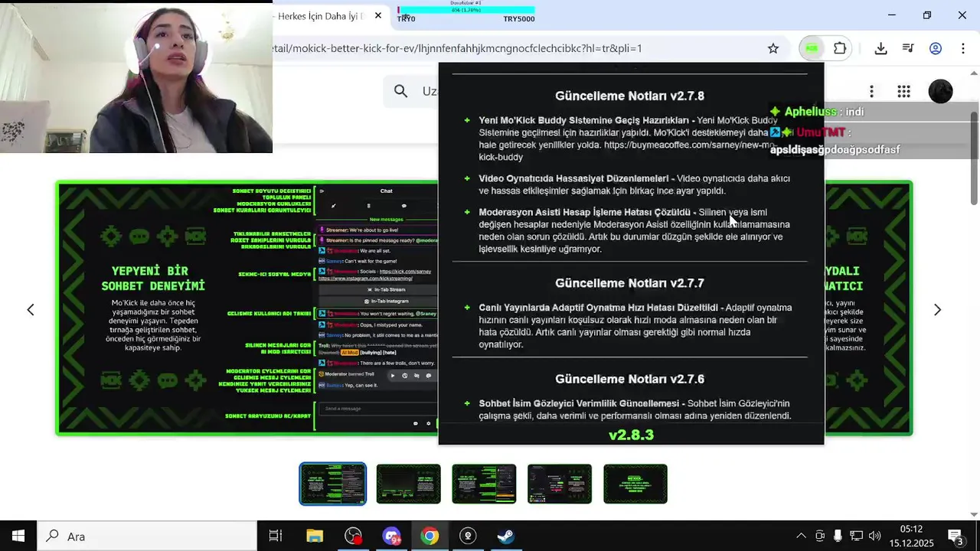Open the main carousel screenshot image
Viewport: 980px width, 551px height.
pos(247,308)
